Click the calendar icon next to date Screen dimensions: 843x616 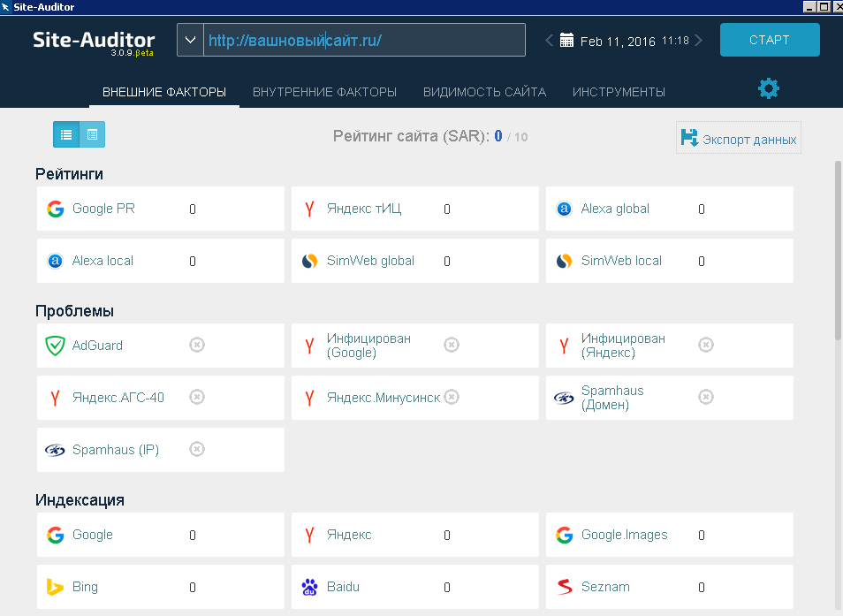coord(566,41)
